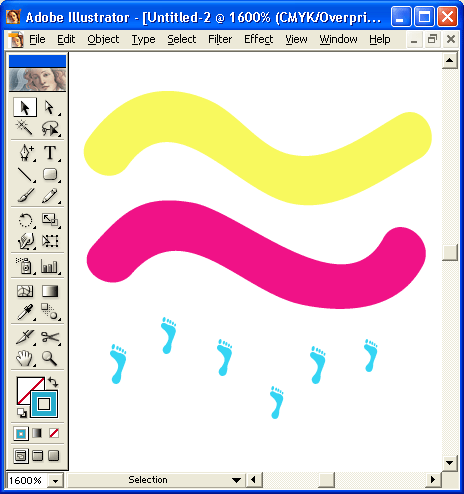
Task: Click the vertical scrollbar down arrow
Action: point(449,463)
